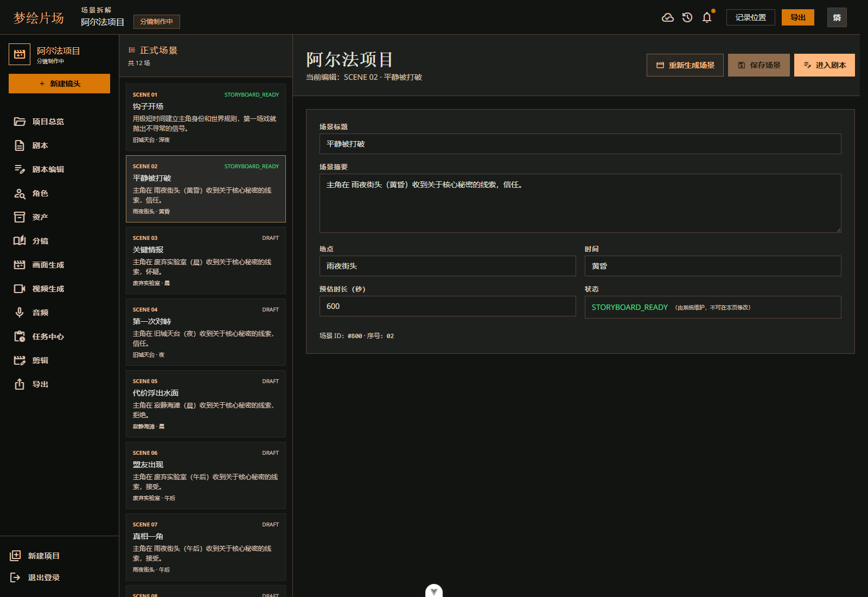Click the 分镜 storyboard icon
Image resolution: width=868 pixels, height=597 pixels.
point(20,241)
